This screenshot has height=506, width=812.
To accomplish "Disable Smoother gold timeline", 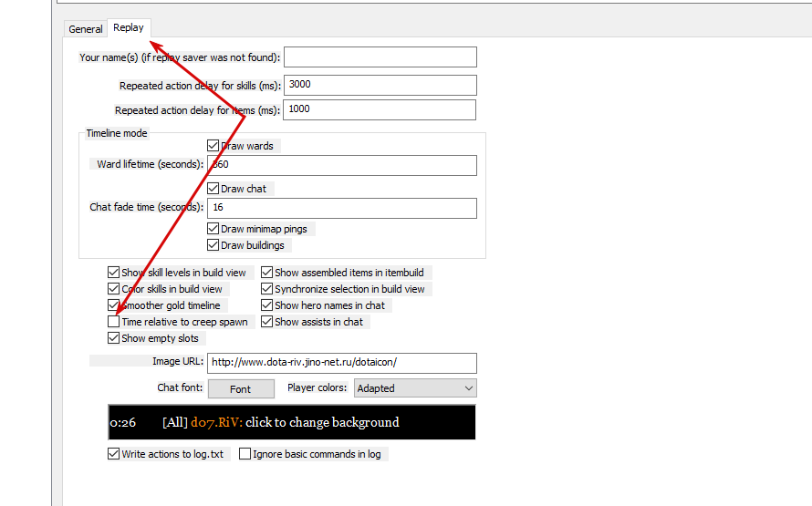I will (x=113, y=305).
